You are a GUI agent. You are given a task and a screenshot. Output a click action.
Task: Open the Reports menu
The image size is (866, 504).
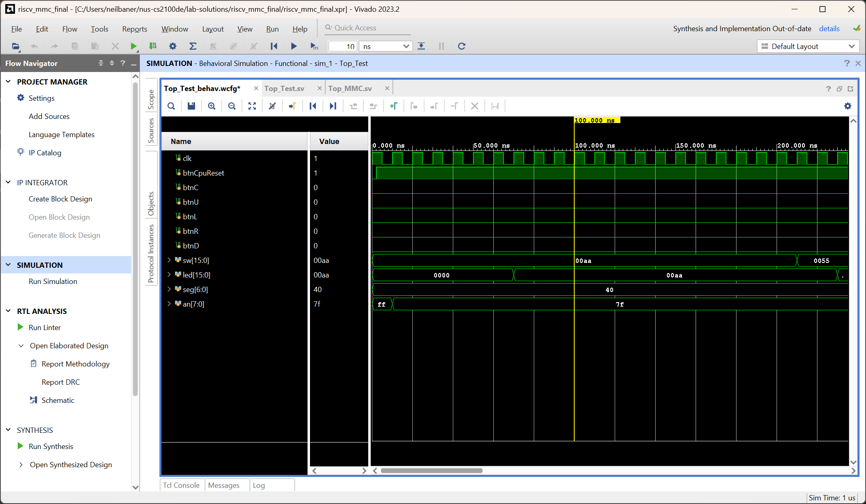coord(134,29)
